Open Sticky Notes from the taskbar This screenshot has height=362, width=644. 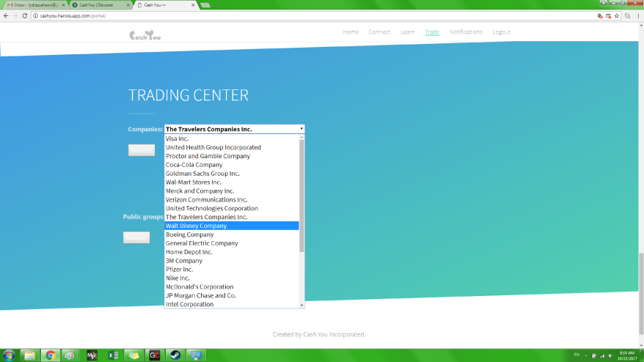pyautogui.click(x=134, y=355)
